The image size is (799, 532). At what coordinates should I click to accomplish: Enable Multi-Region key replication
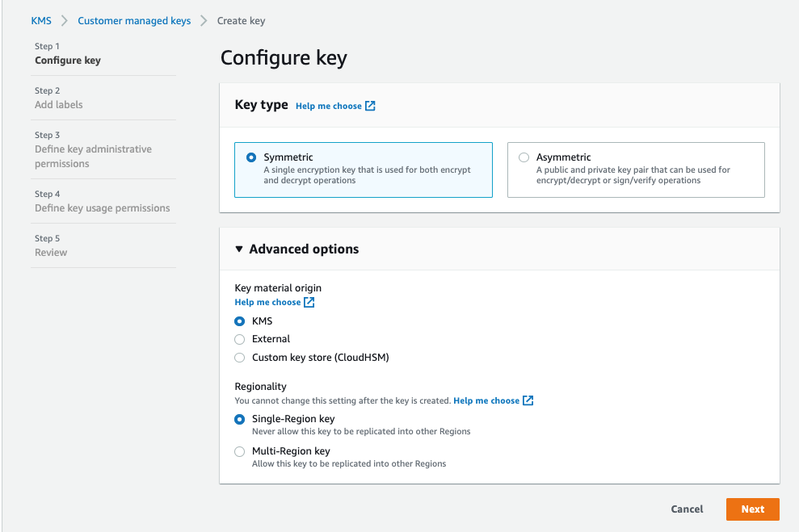coord(239,451)
